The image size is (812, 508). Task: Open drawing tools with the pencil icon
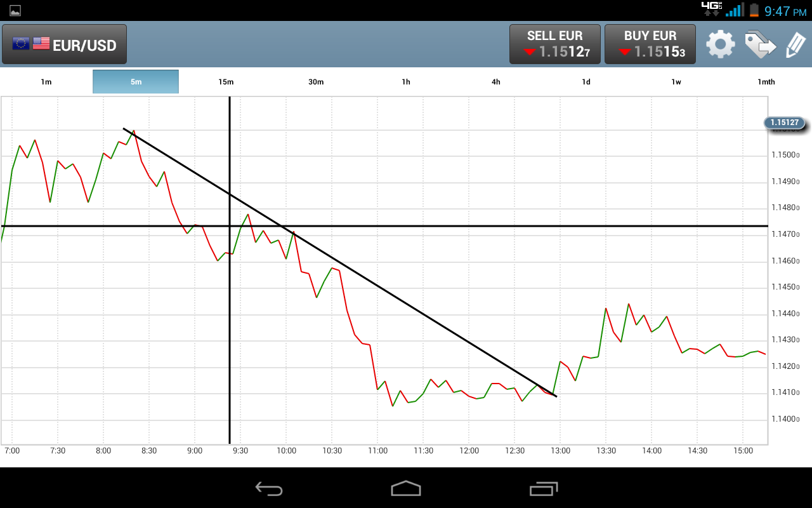796,44
